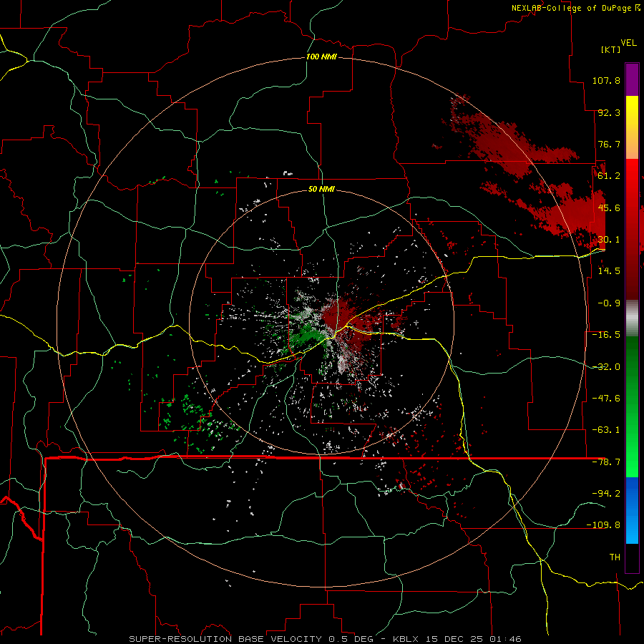This screenshot has height=644, width=644.
Task: Click the -63.1 legend value
Action: pos(606,430)
